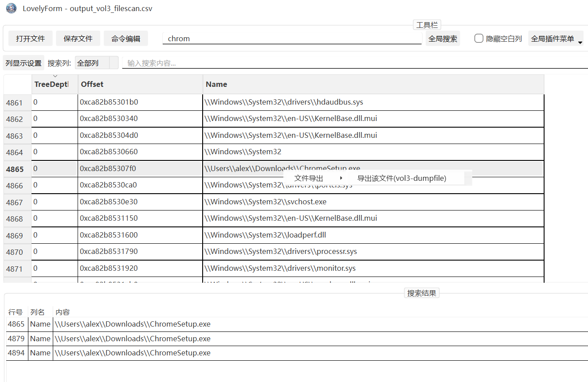588x382 pixels.
Task: Click offset cell 0xca82b8530660
Action: [140, 152]
